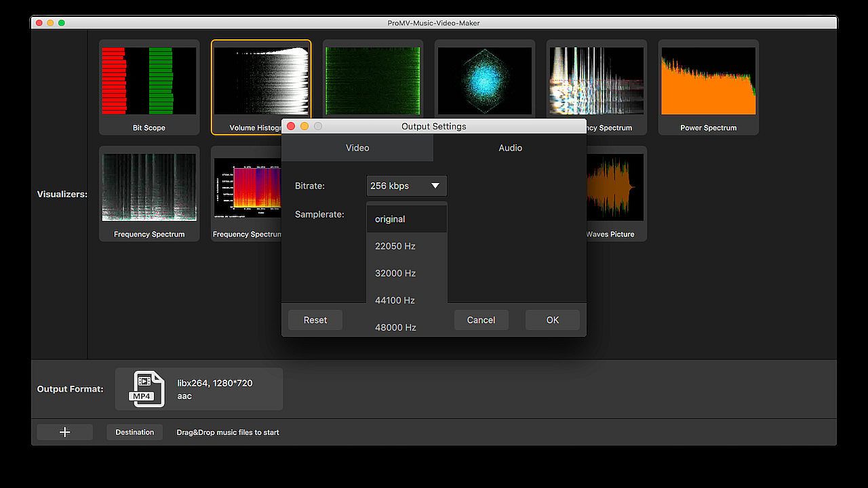The image size is (868, 488).
Task: Switch to the Video tab
Action: point(357,148)
